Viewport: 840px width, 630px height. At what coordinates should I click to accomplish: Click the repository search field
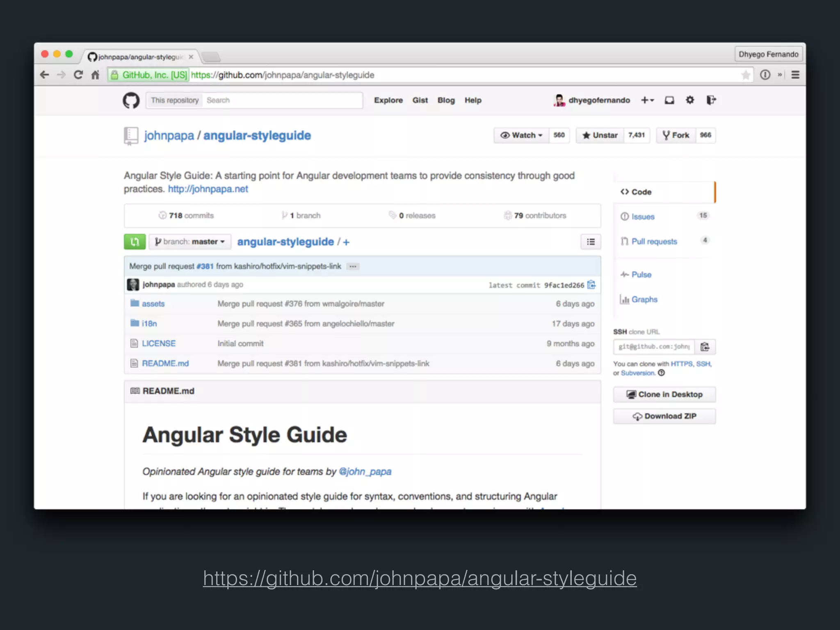pyautogui.click(x=282, y=100)
